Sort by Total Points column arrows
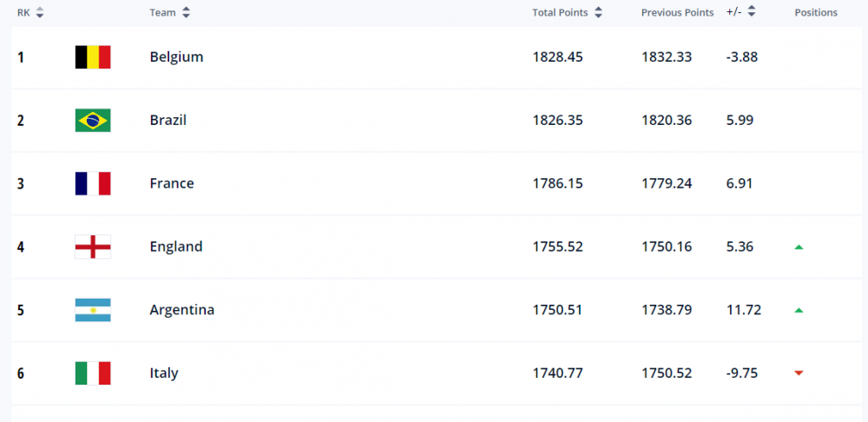 point(598,13)
